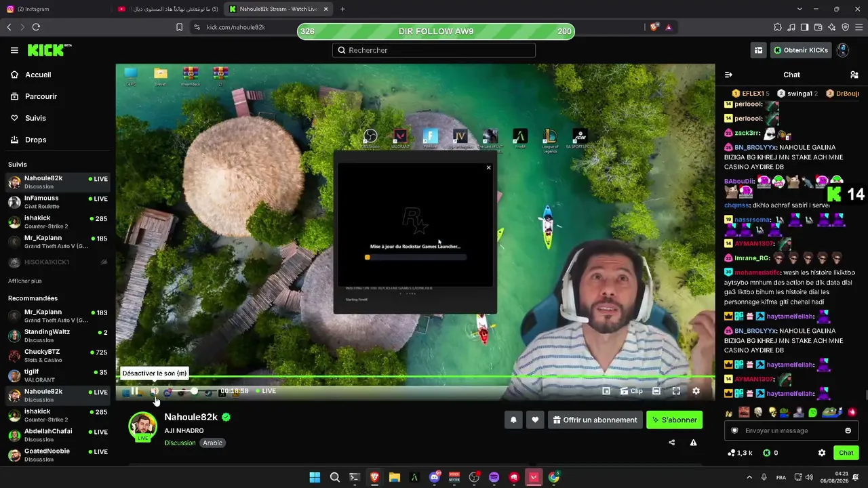Reload the current page

pos(36,27)
